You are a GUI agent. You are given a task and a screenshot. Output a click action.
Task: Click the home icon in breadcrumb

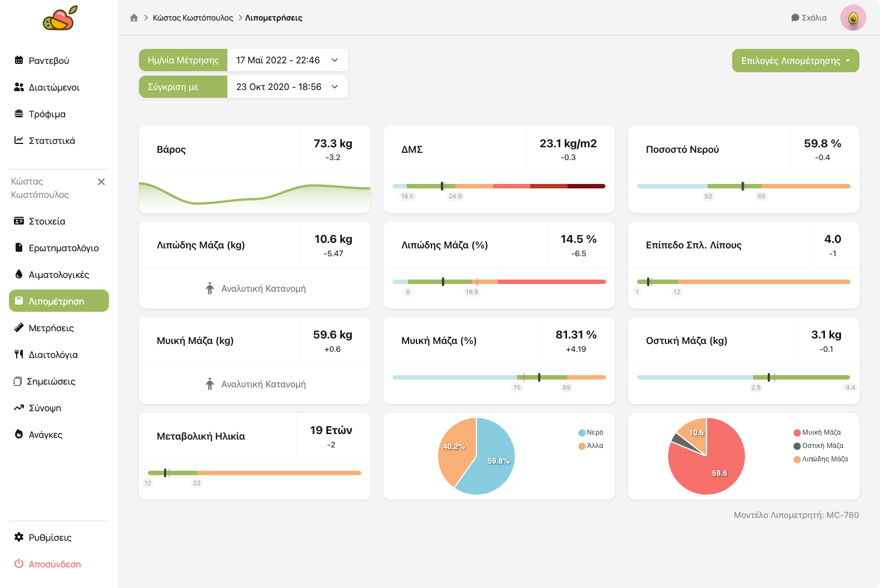[x=134, y=18]
